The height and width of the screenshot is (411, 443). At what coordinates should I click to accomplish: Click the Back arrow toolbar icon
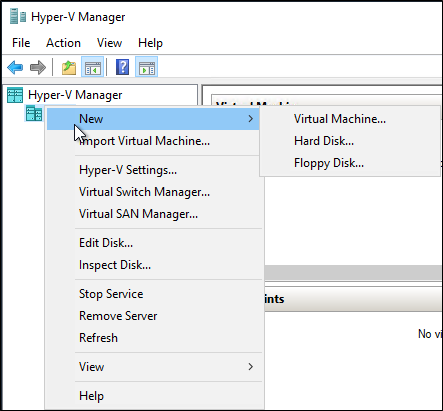tap(15, 68)
